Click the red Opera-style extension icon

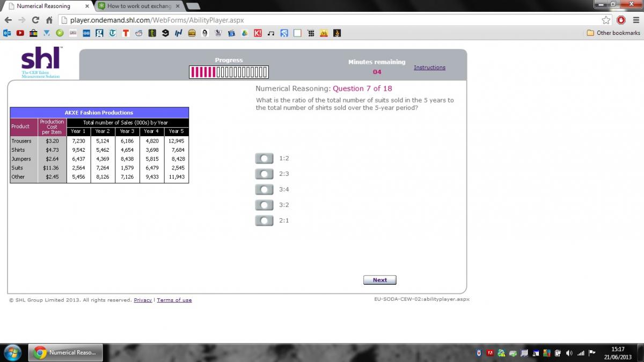[621, 20]
